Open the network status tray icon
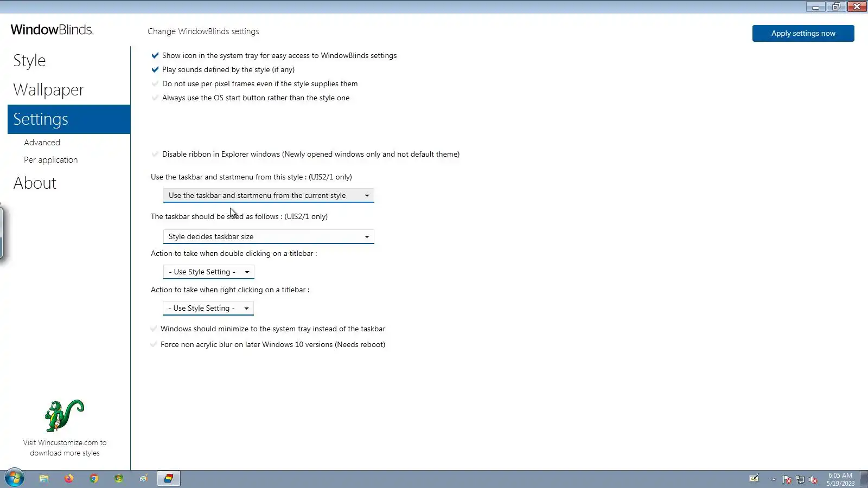Image resolution: width=868 pixels, height=488 pixels. pyautogui.click(x=800, y=479)
